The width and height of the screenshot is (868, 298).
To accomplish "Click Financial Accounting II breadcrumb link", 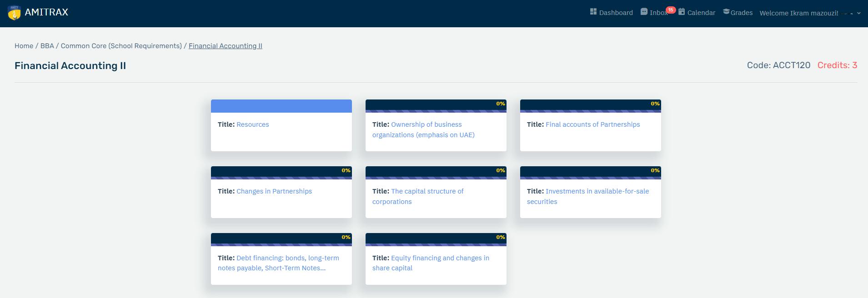I will tap(225, 46).
